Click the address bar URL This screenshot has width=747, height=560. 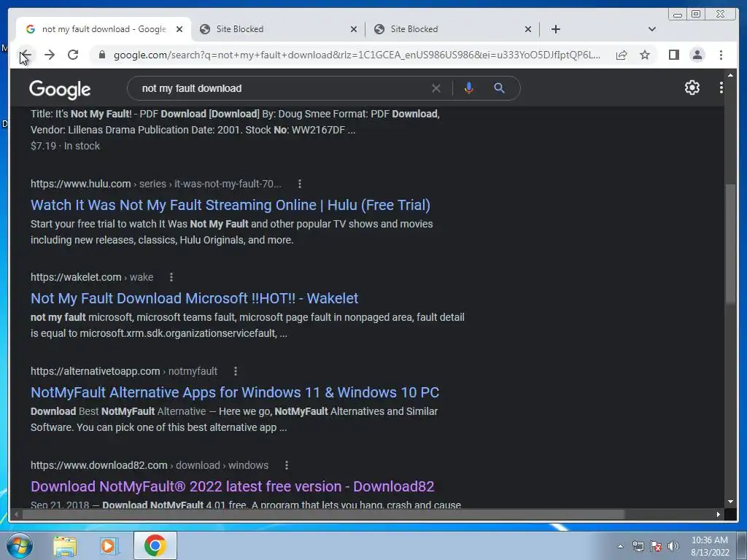[x=356, y=55]
